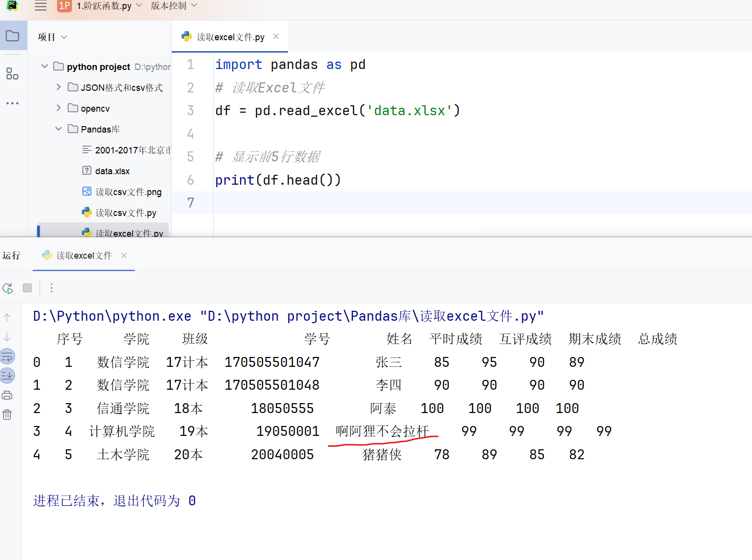Collapse the Pandas库 folder

(x=59, y=129)
